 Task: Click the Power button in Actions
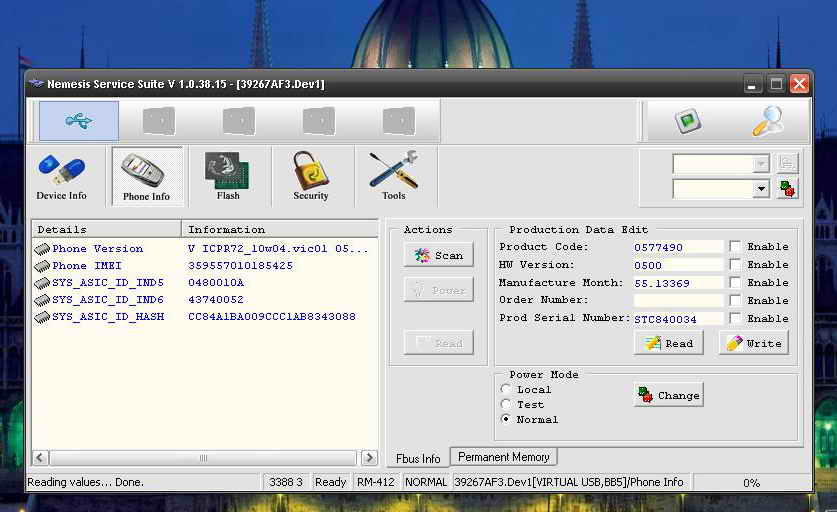439,290
